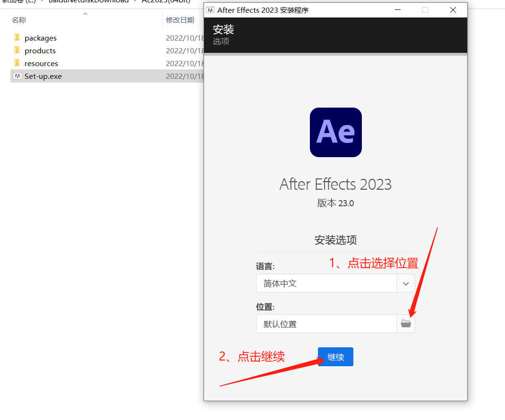Click the 选项 label under 安装
The image size is (505, 420).
tap(221, 42)
